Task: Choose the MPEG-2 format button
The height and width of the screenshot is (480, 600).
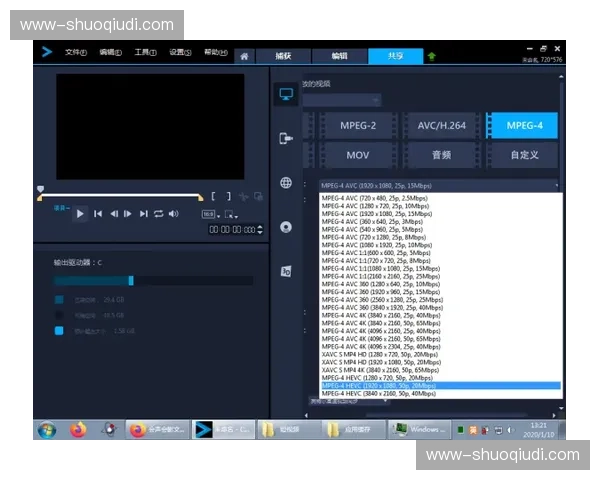Action: click(358, 126)
